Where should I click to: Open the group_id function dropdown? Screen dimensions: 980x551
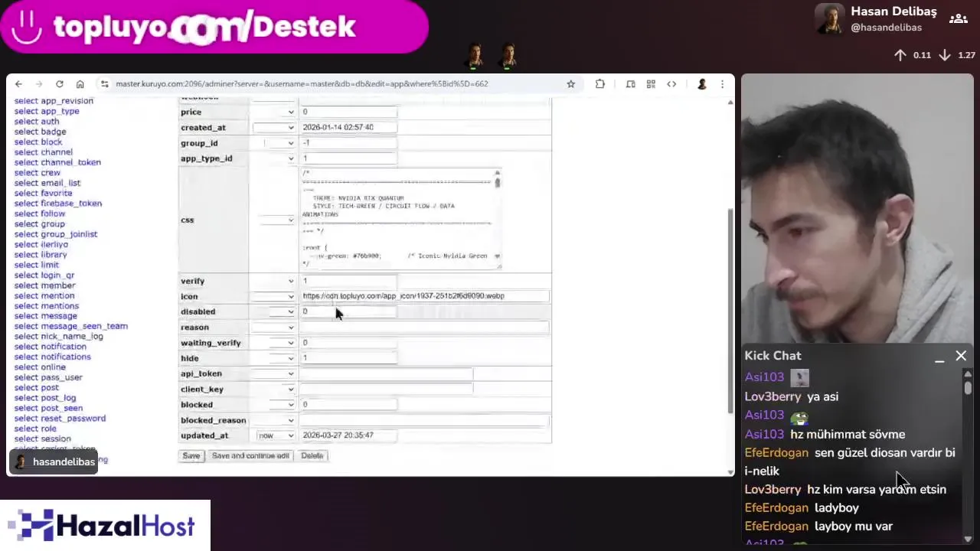(274, 143)
